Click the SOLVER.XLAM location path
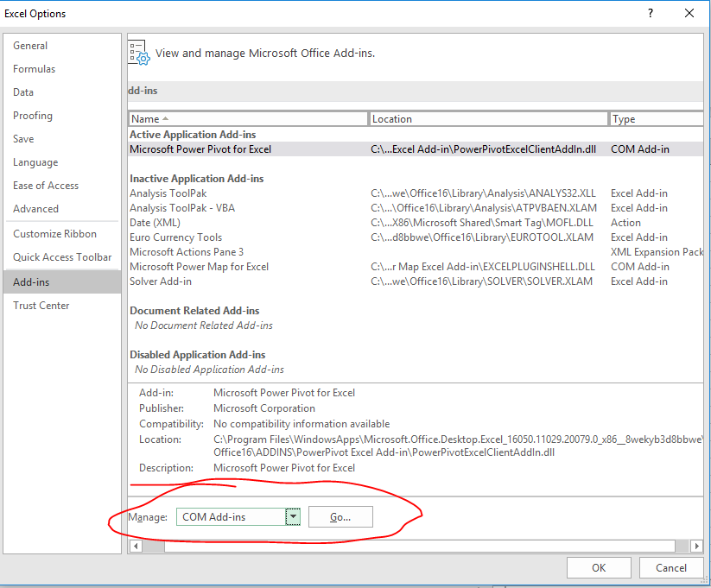Screen dimensions: 711x588 [481, 281]
